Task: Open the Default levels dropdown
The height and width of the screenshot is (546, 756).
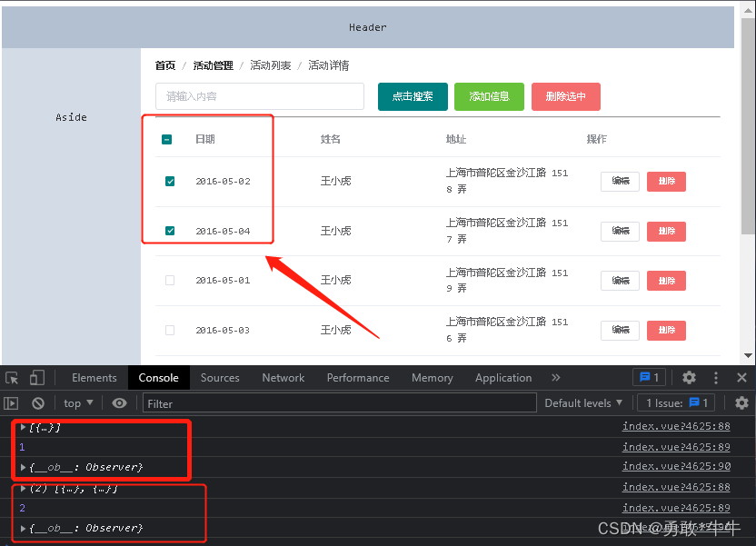Action: (x=583, y=402)
